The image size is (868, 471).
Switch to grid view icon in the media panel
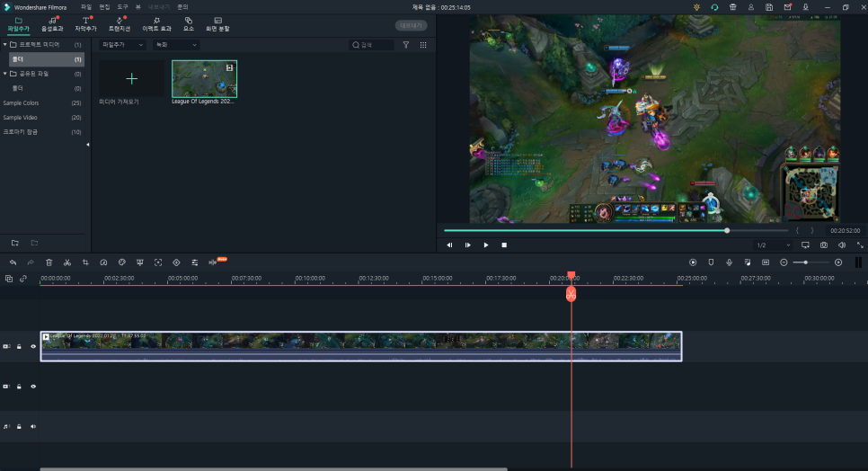pyautogui.click(x=423, y=45)
